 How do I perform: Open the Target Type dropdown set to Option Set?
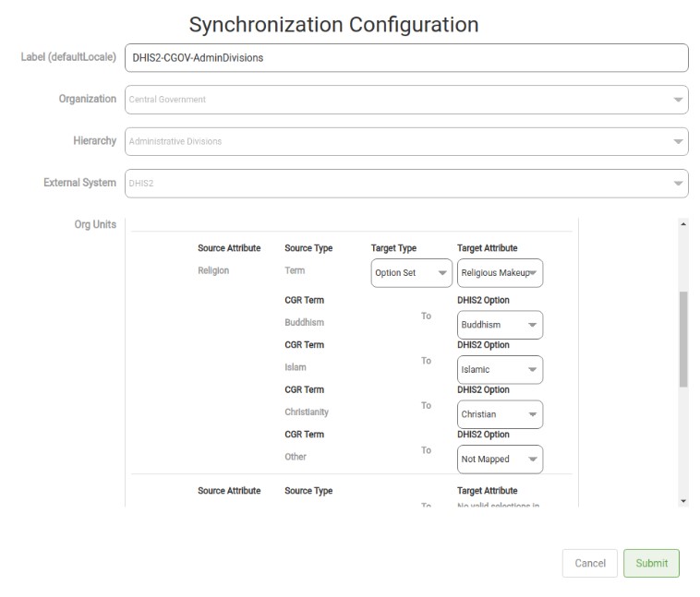point(411,273)
